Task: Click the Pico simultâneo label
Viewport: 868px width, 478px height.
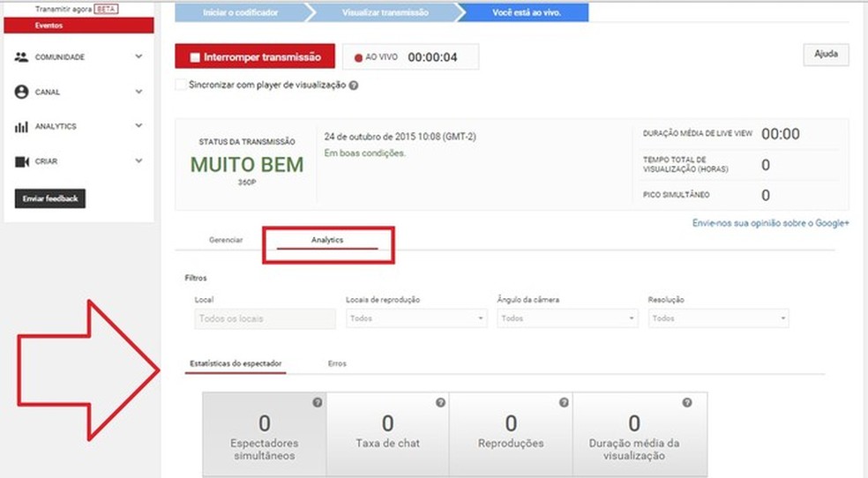Action: 676,195
